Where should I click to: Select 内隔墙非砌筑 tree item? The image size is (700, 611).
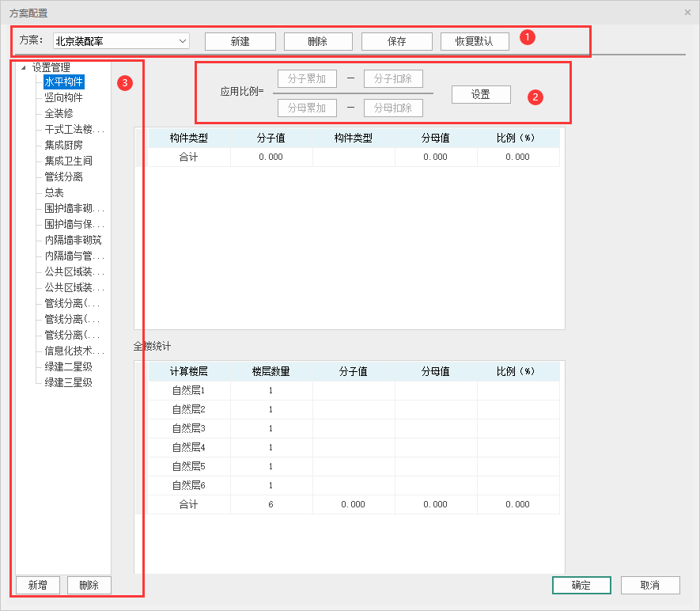(x=73, y=240)
